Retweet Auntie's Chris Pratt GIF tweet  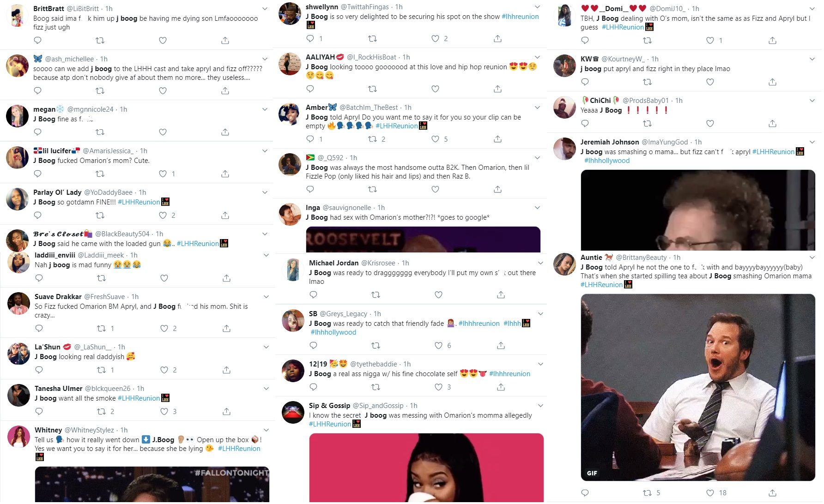point(648,493)
